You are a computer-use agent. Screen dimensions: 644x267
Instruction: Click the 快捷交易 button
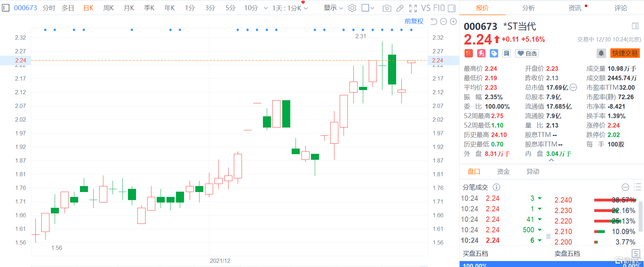pyautogui.click(x=625, y=53)
